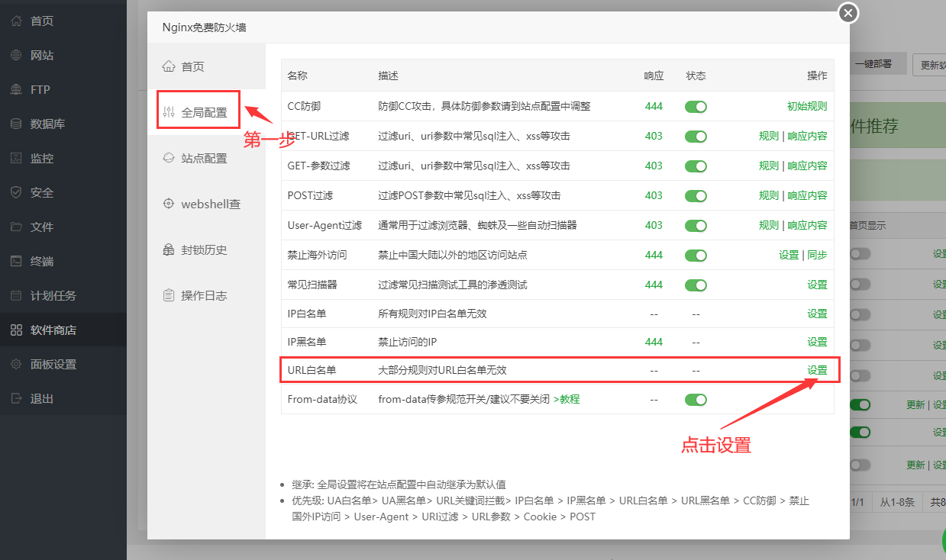Click 设置 link for IP白名单
946x560 pixels.
[818, 314]
